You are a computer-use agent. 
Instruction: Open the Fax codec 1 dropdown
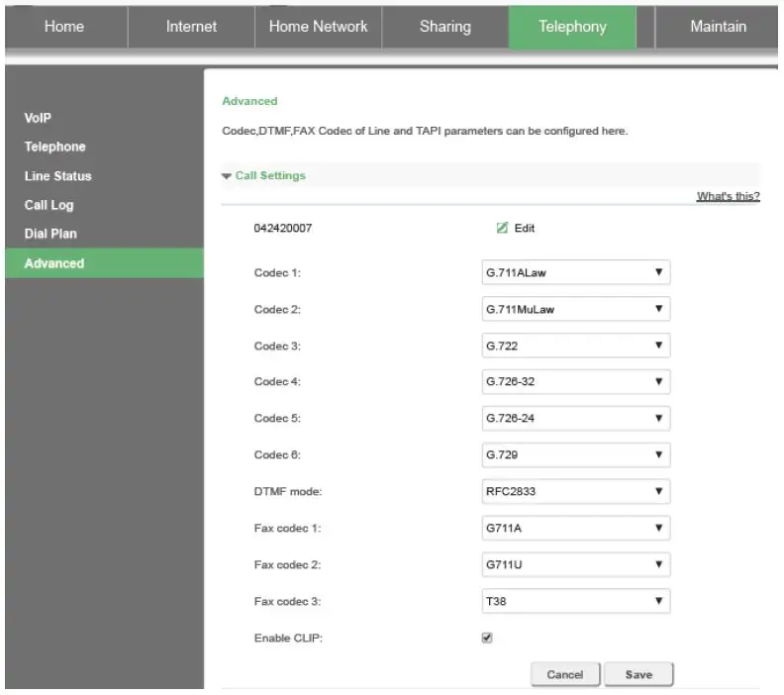tap(574, 528)
